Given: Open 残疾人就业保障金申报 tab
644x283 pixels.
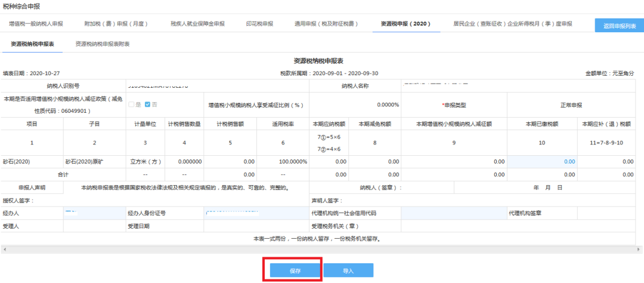Looking at the screenshot, I should tap(197, 24).
